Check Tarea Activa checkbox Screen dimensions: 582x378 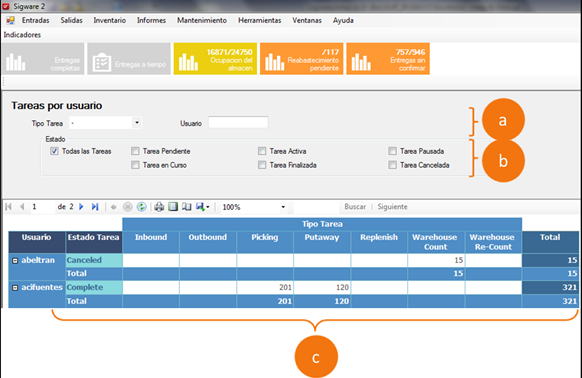262,151
